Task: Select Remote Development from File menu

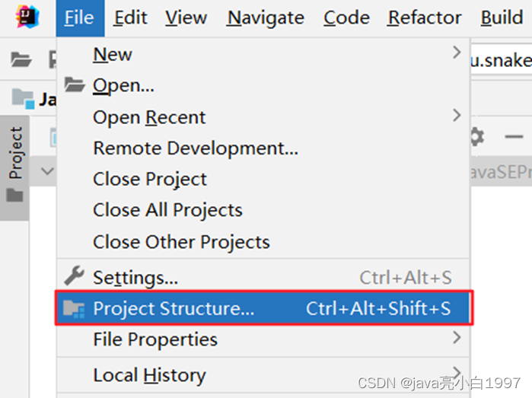Action: [x=195, y=148]
